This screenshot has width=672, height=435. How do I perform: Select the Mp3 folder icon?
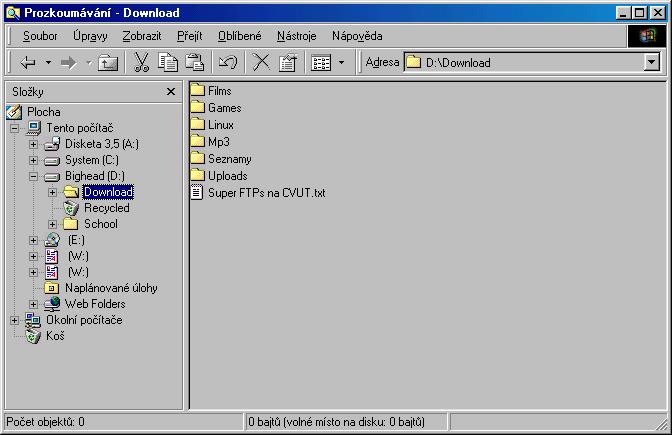pyautogui.click(x=198, y=141)
